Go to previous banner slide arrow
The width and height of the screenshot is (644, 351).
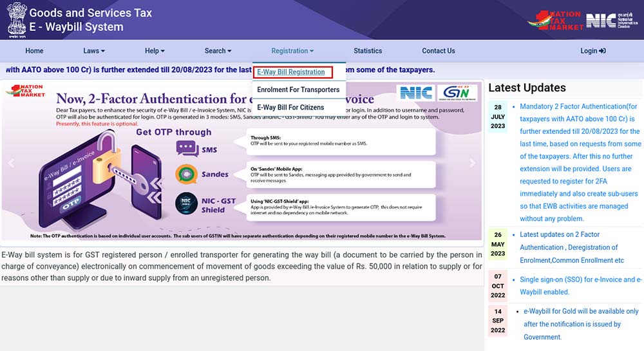click(x=11, y=164)
